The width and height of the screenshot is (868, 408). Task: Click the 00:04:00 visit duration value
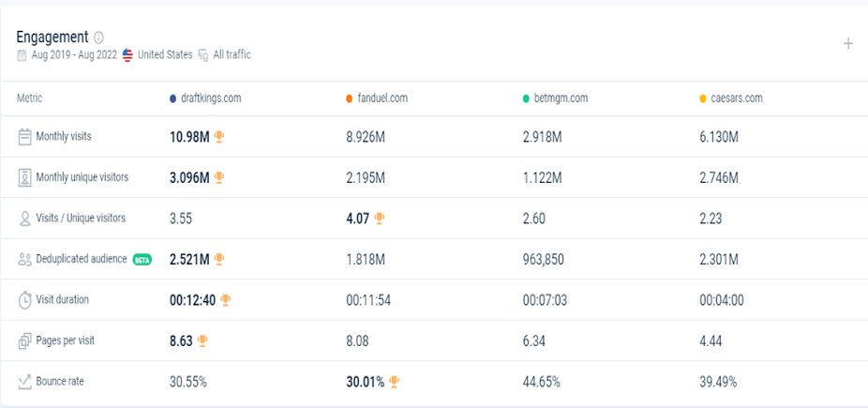pyautogui.click(x=722, y=300)
